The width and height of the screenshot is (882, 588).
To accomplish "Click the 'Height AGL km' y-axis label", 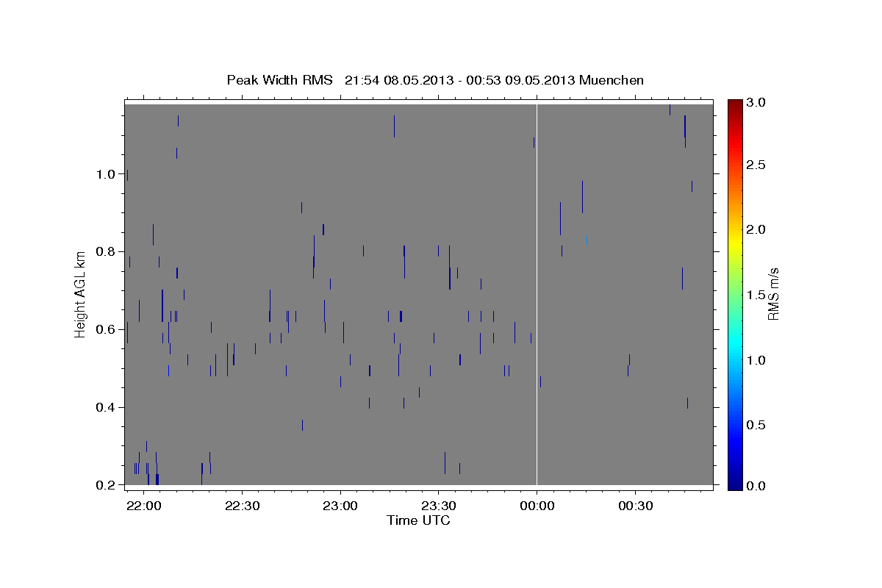I will click(81, 293).
